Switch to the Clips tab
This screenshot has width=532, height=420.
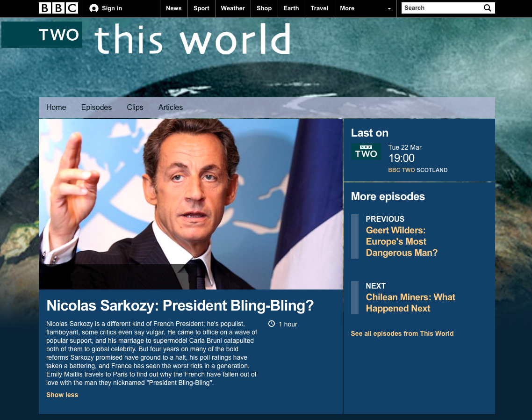[x=135, y=107]
